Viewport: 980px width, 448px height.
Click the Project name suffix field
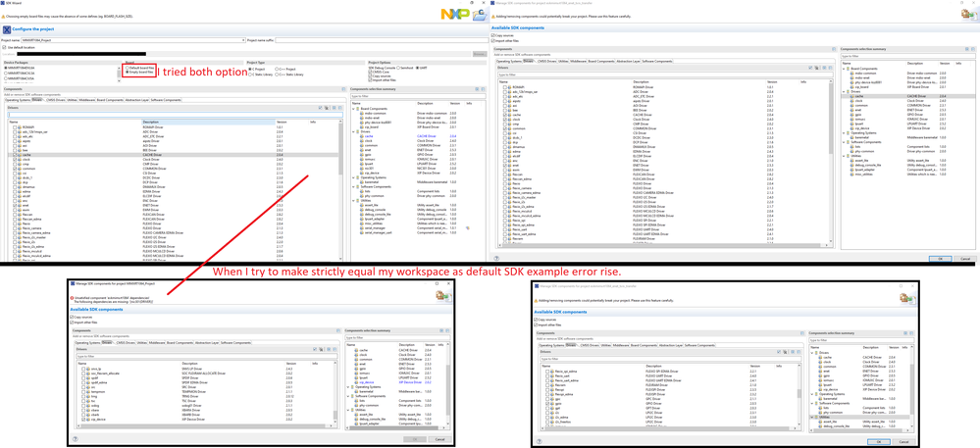[382, 40]
